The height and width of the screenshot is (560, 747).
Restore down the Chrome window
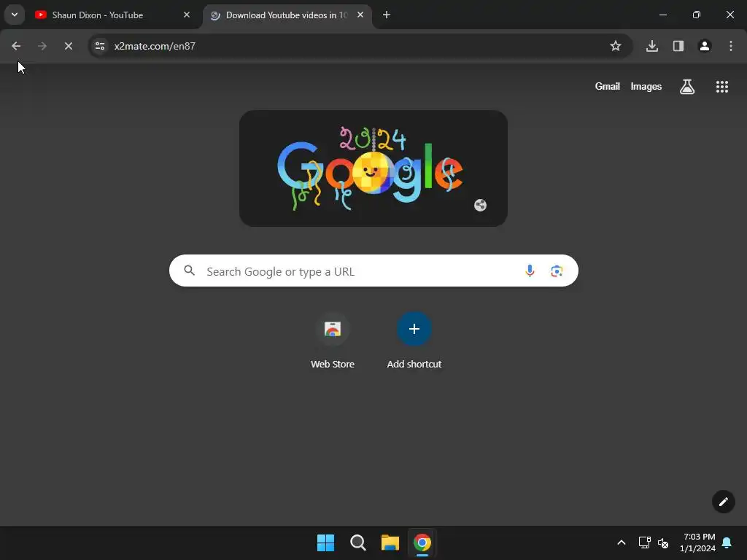(696, 15)
